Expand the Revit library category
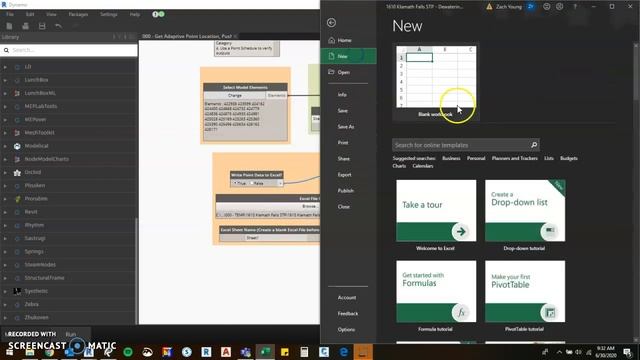This screenshot has height=360, width=640. click(x=5, y=212)
